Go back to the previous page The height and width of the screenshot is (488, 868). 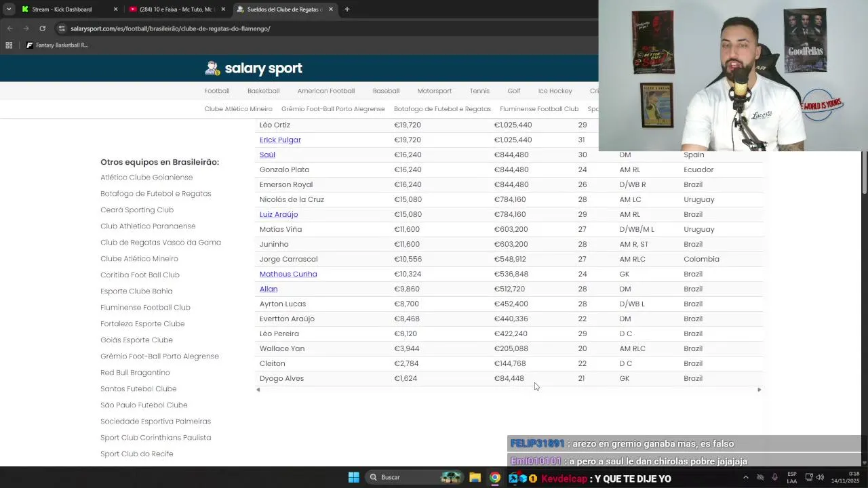click(9, 28)
